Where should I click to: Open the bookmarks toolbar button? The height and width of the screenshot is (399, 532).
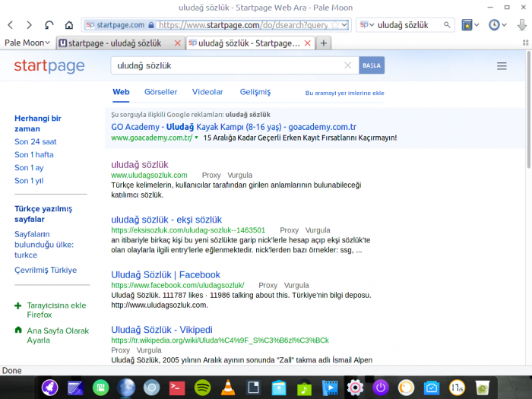click(467, 25)
